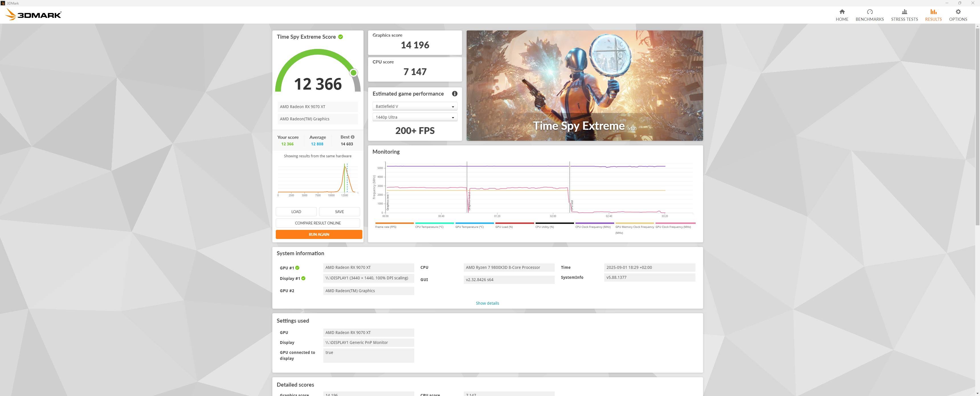This screenshot has height=396, width=980.
Task: Toggle the Frame rate (FPS) legend item
Action: click(385, 227)
